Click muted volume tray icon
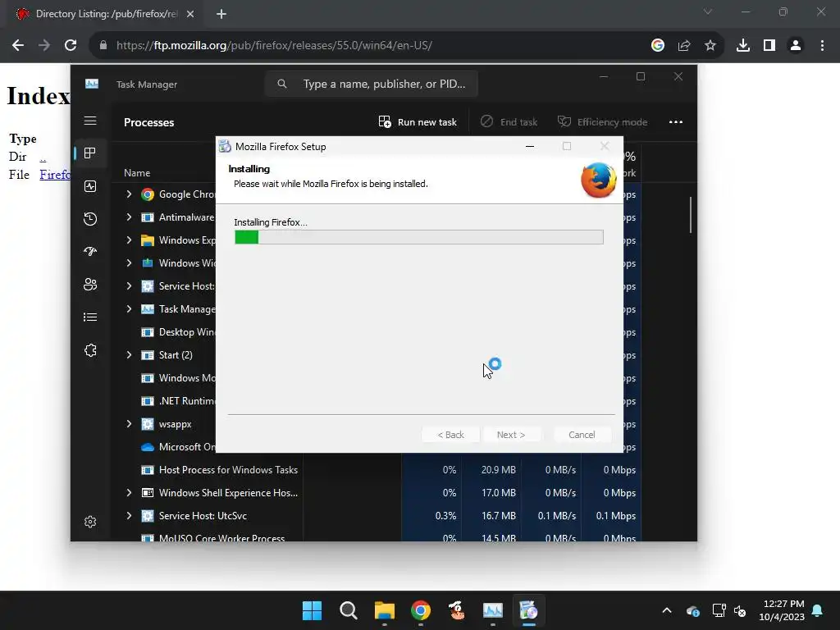The height and width of the screenshot is (630, 840). point(740,610)
